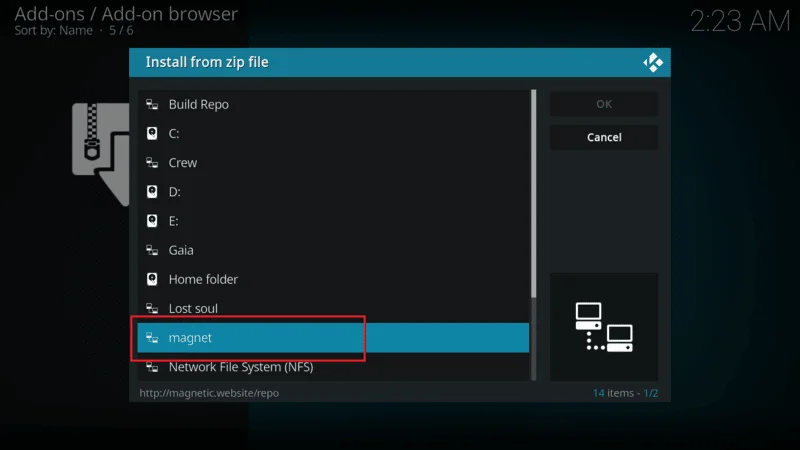800x450 pixels.
Task: Select the Gaia source
Action: point(181,250)
